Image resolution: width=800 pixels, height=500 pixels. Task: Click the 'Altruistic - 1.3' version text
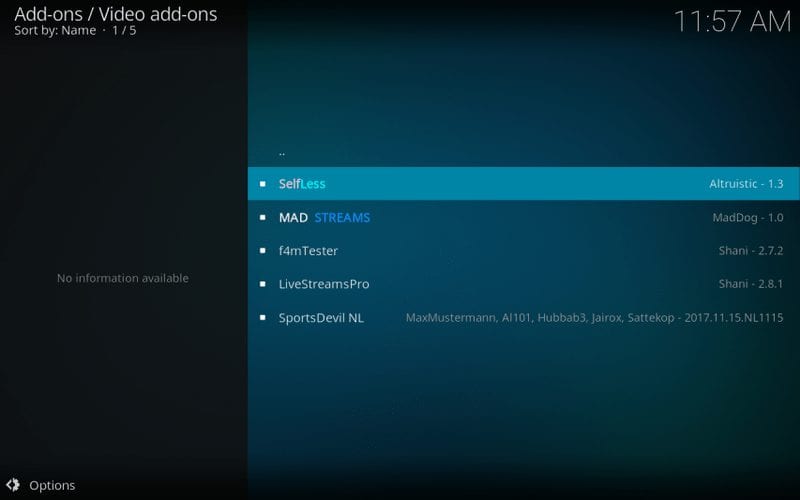(x=746, y=184)
